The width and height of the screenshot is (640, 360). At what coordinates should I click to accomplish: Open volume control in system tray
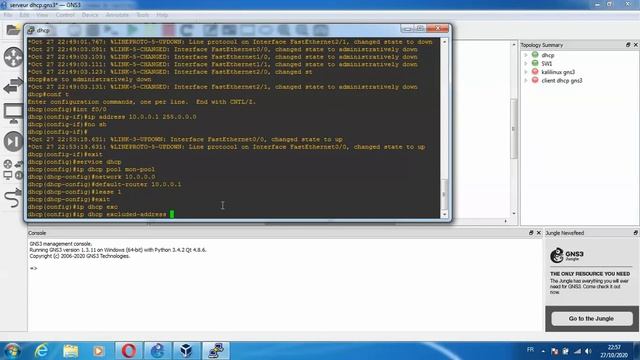click(x=588, y=351)
